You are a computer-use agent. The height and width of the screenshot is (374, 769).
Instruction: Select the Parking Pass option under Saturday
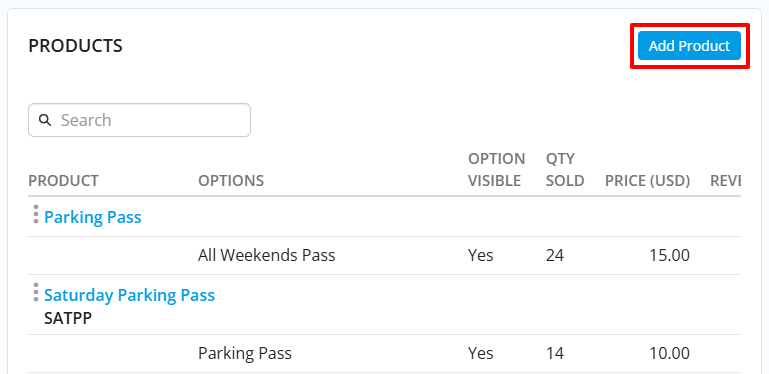(x=245, y=353)
